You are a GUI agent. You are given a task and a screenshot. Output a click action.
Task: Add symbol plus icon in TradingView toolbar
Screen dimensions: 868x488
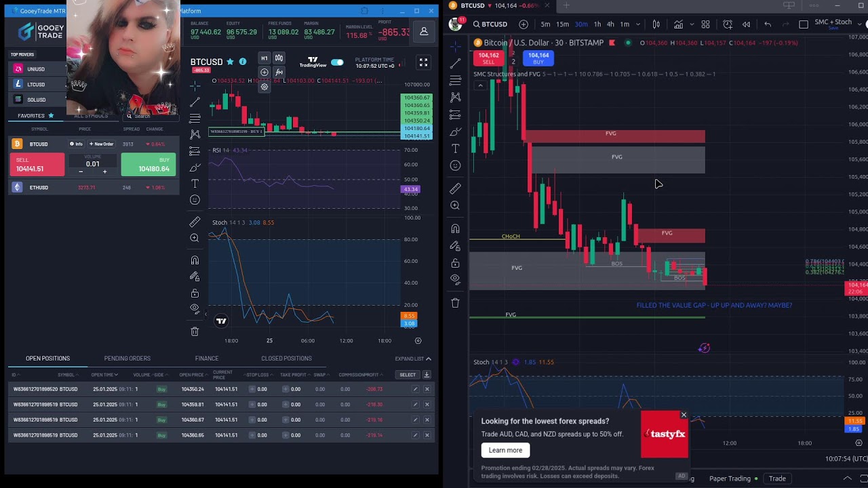tap(524, 24)
